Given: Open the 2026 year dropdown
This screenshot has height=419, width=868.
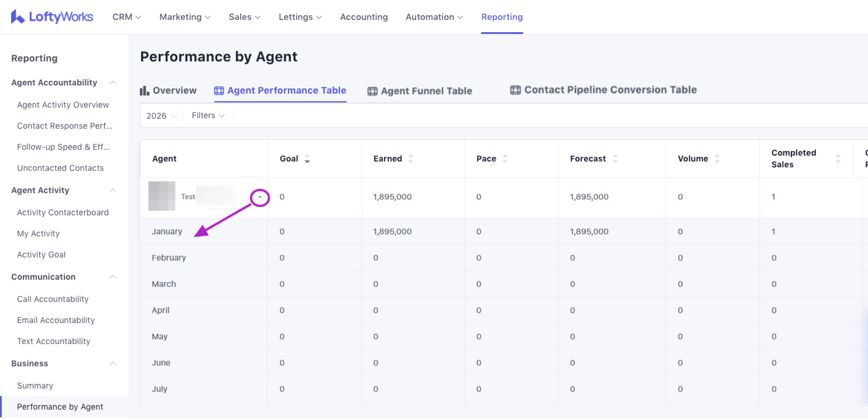Looking at the screenshot, I should [161, 116].
